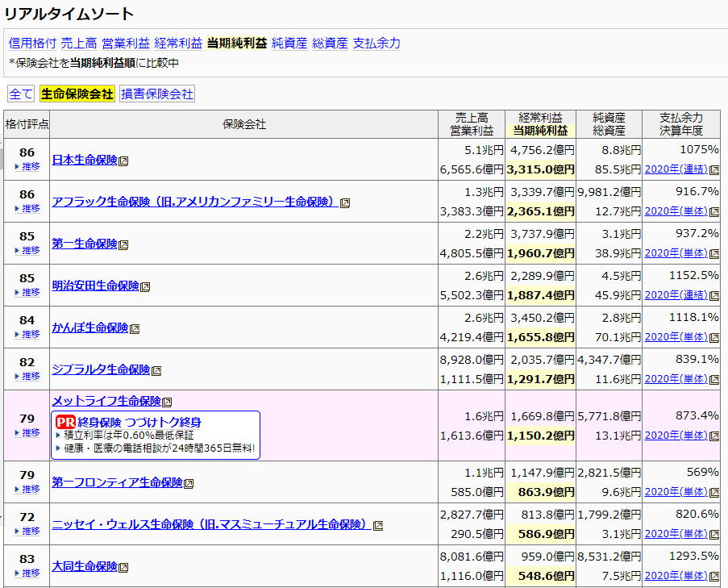
Task: Open the メットライフ生命保険 company link
Action: click(x=106, y=400)
